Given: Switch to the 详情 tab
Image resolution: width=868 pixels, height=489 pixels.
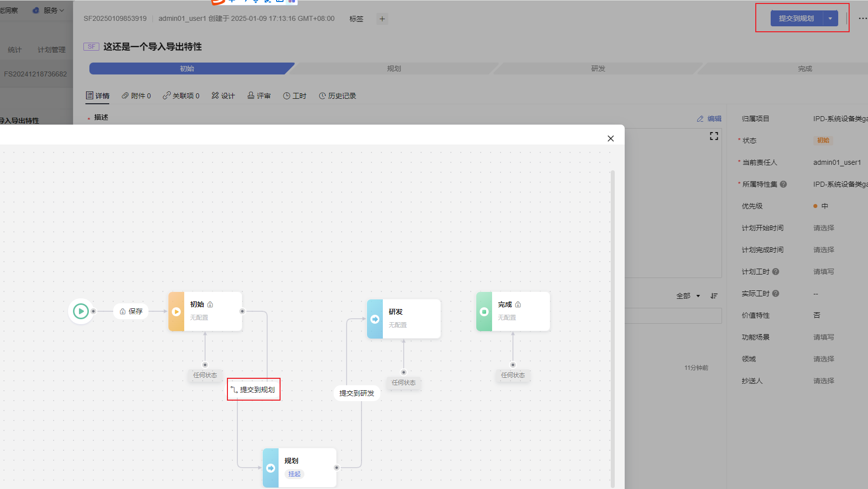Looking at the screenshot, I should coord(97,96).
